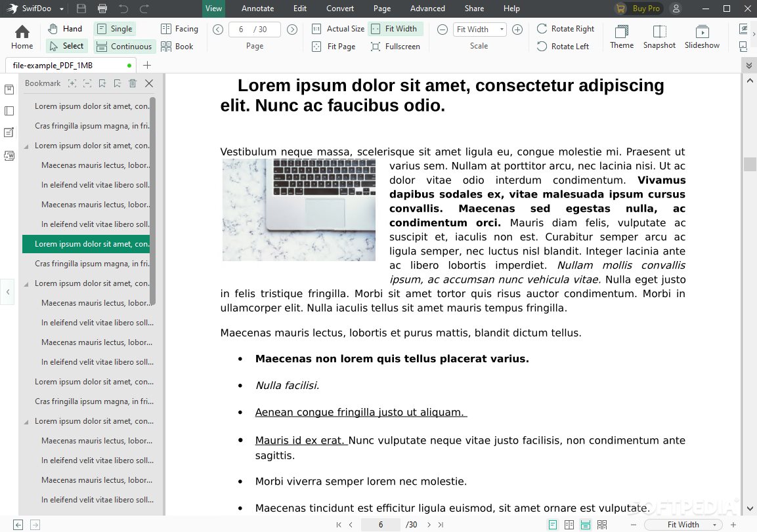Rotate the page left

coord(563,47)
